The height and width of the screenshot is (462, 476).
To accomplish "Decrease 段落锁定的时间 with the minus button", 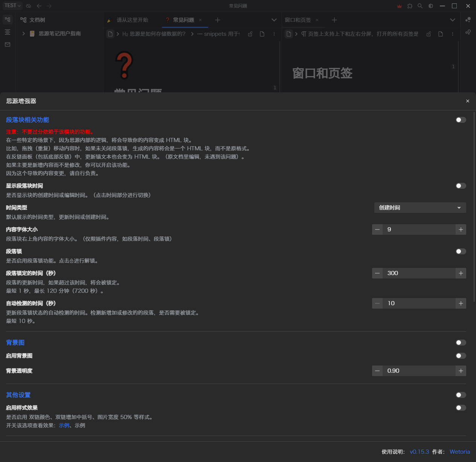I will pos(377,273).
